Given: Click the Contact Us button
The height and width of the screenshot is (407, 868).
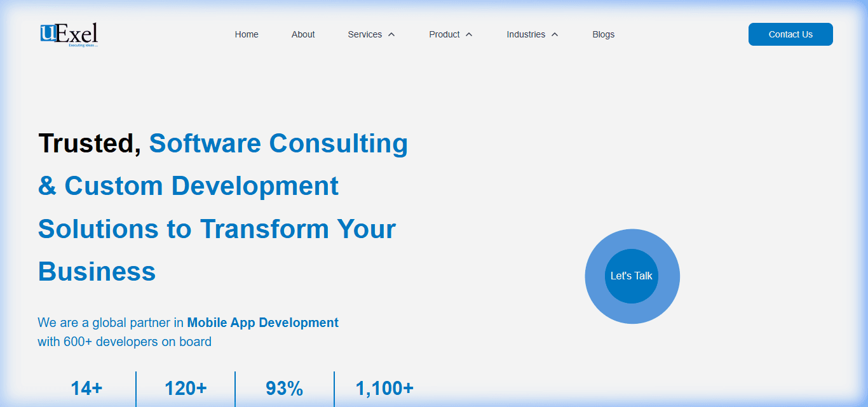Looking at the screenshot, I should tap(790, 34).
